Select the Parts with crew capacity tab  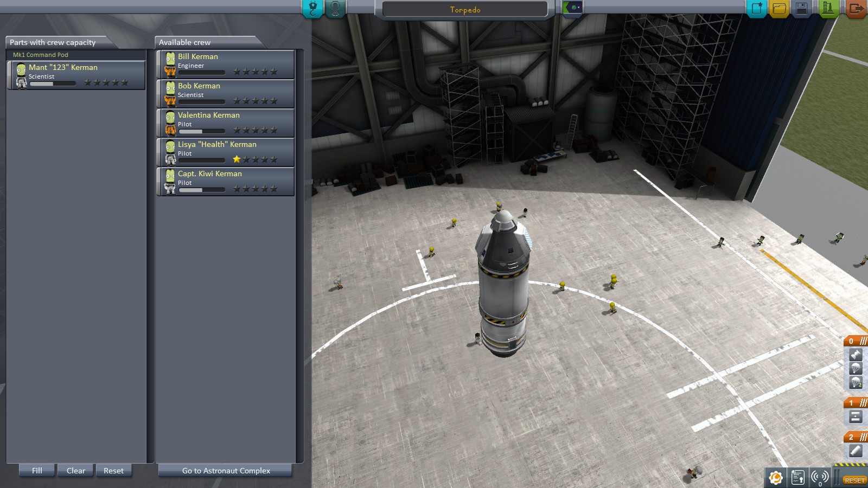point(58,42)
